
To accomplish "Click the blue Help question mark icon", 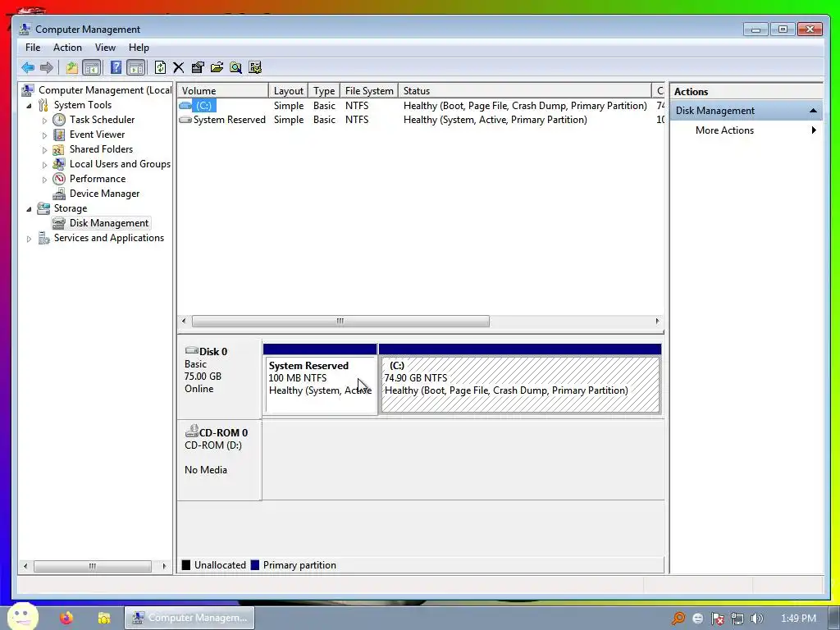I will coord(116,67).
